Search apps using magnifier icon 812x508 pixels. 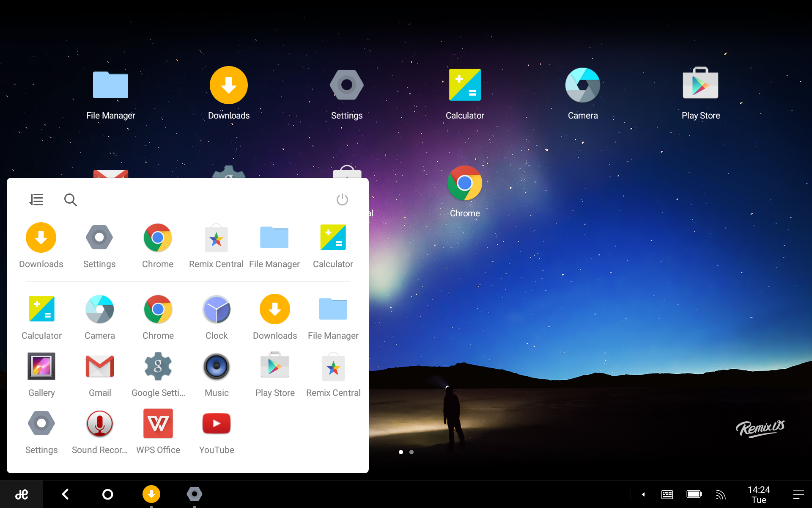tap(70, 199)
